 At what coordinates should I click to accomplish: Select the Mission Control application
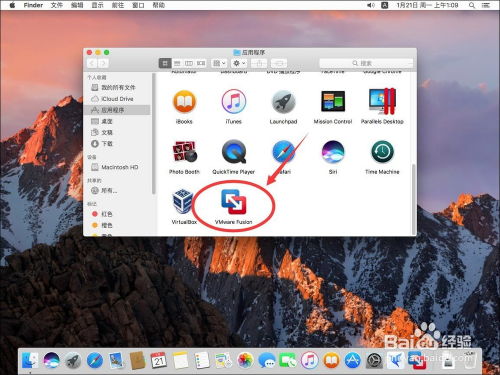tap(333, 101)
